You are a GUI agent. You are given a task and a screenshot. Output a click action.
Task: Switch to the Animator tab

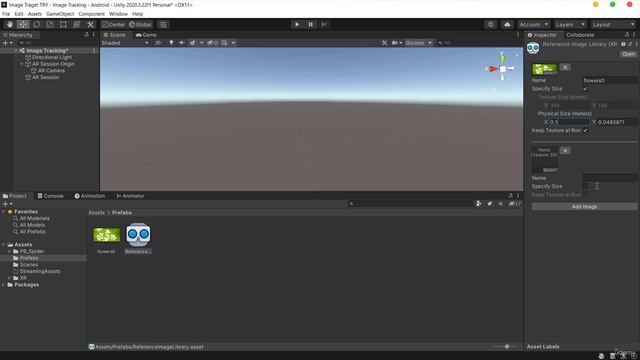point(130,196)
